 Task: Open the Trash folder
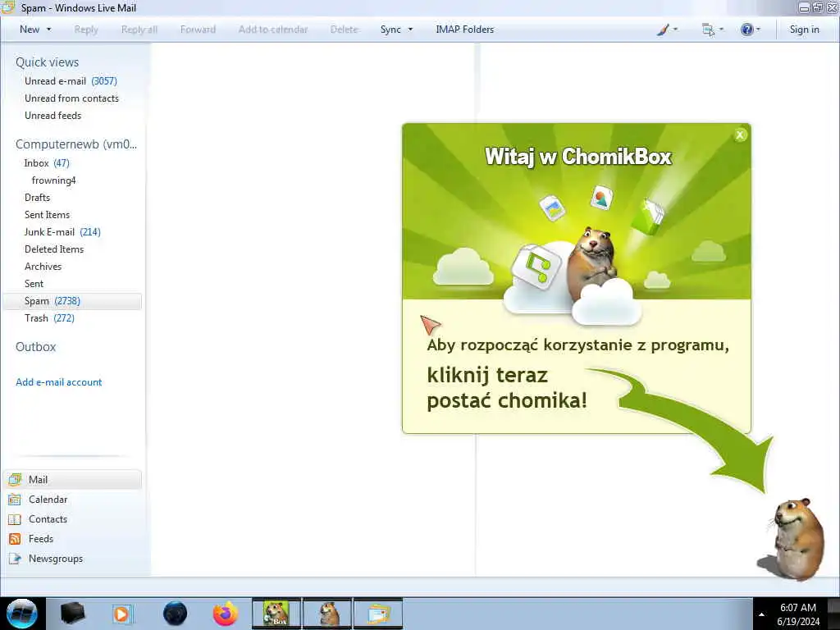point(49,318)
